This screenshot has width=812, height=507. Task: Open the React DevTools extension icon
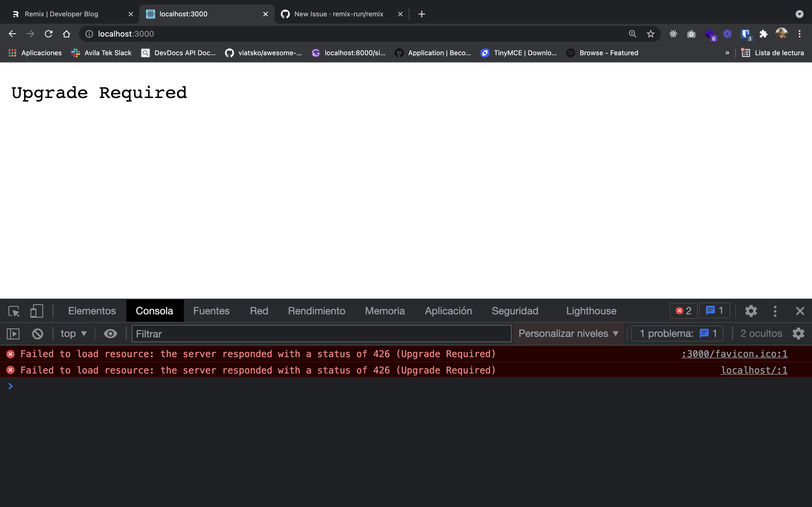673,34
